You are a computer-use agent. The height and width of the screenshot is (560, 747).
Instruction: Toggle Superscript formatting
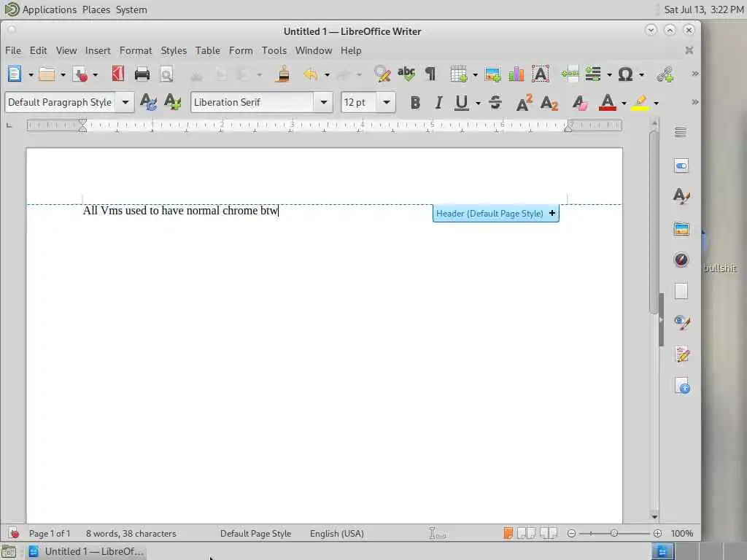coord(524,102)
